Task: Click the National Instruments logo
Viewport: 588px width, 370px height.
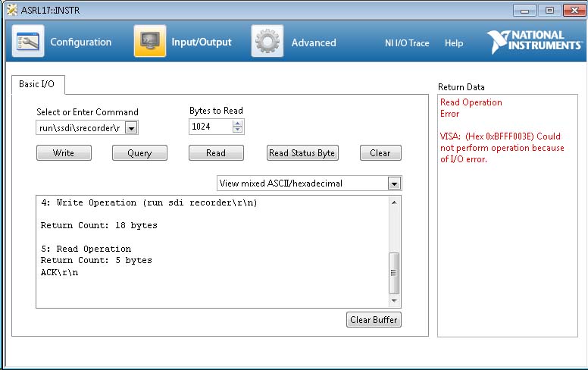Action: (534, 42)
